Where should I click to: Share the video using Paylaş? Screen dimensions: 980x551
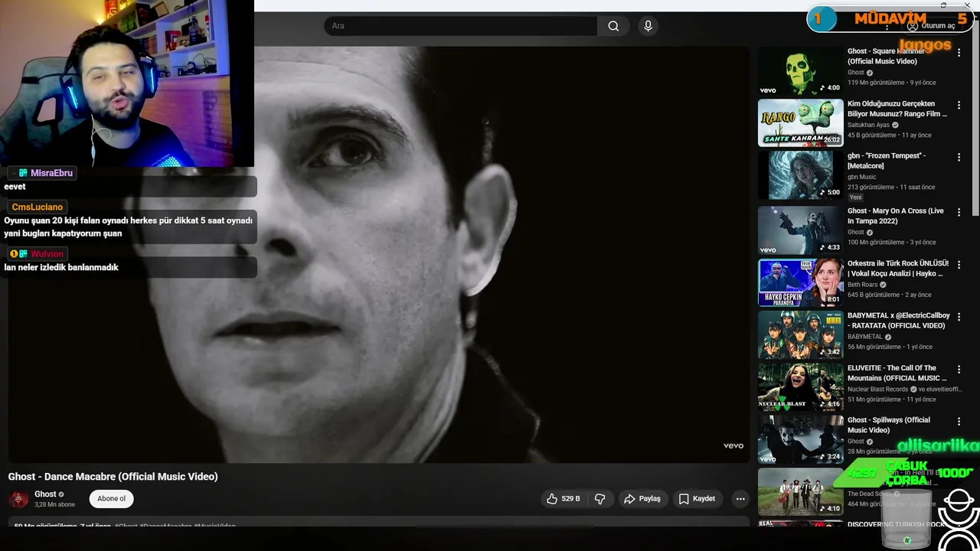(642, 499)
